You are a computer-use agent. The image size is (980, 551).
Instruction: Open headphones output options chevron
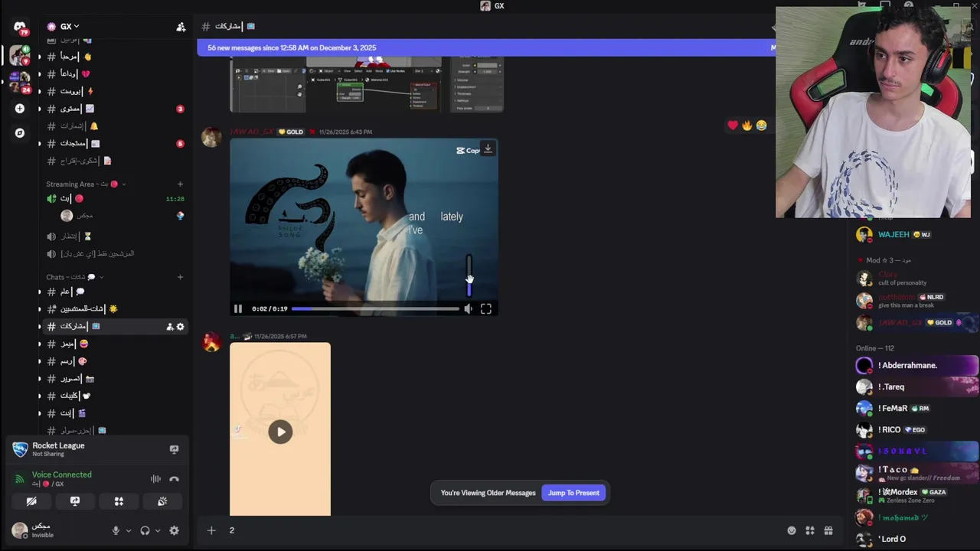click(x=157, y=530)
